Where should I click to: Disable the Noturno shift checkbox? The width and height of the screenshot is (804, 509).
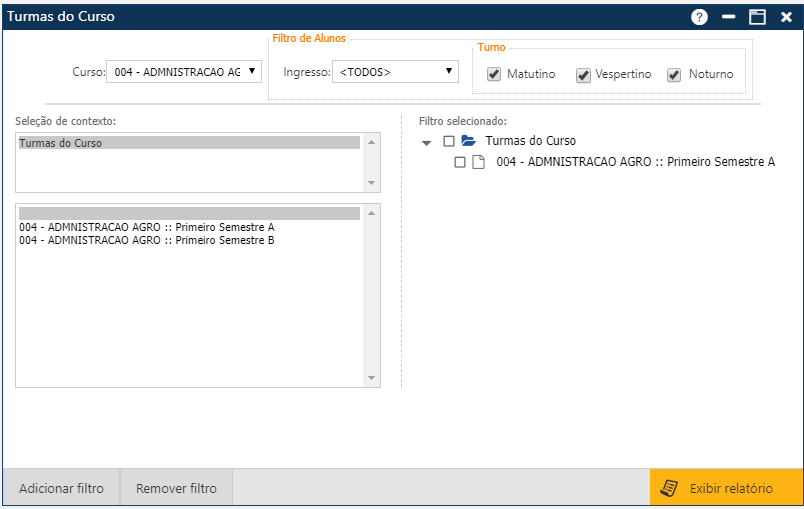(674, 75)
